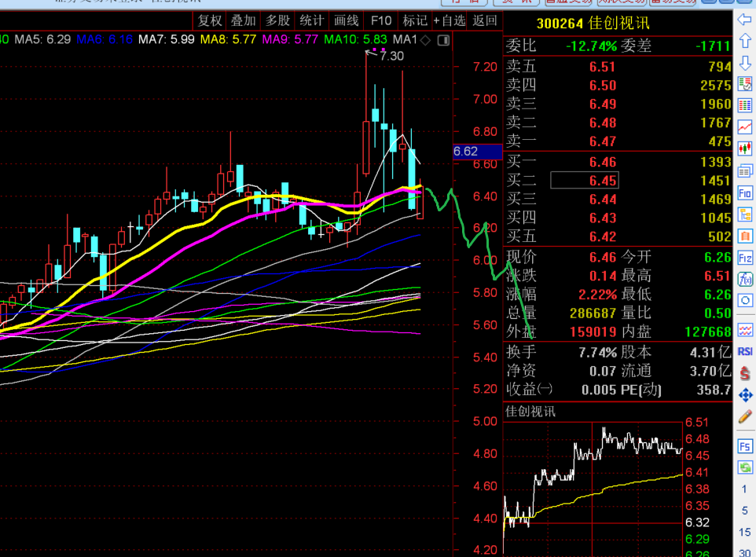Open the 统计 statistics option
The height and width of the screenshot is (557, 756).
(x=312, y=20)
